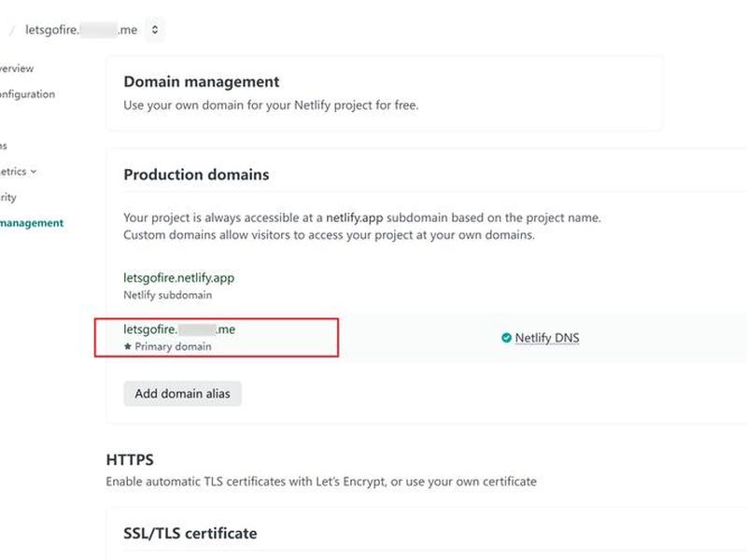Select the Domain management sidebar item

(x=32, y=223)
